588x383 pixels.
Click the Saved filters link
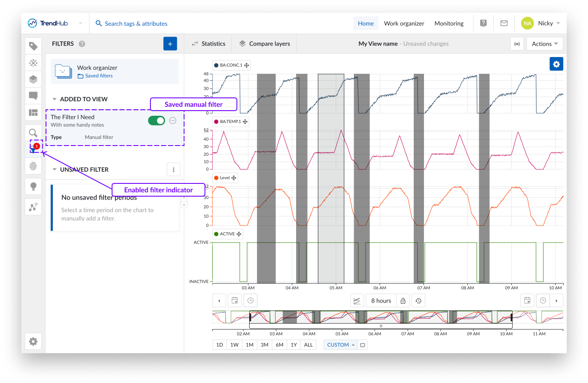point(98,76)
